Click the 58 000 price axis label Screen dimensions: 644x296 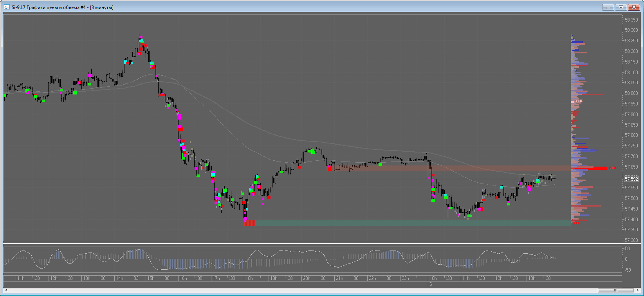632,93
